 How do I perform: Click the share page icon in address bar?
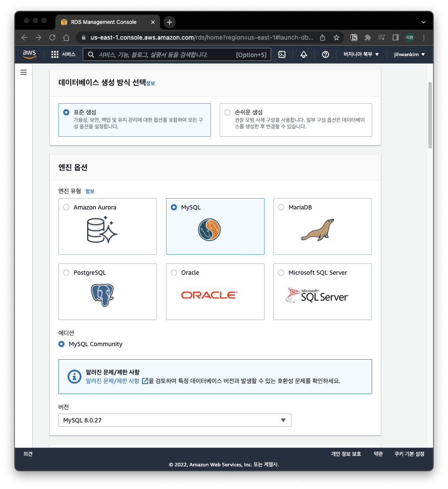[x=322, y=38]
